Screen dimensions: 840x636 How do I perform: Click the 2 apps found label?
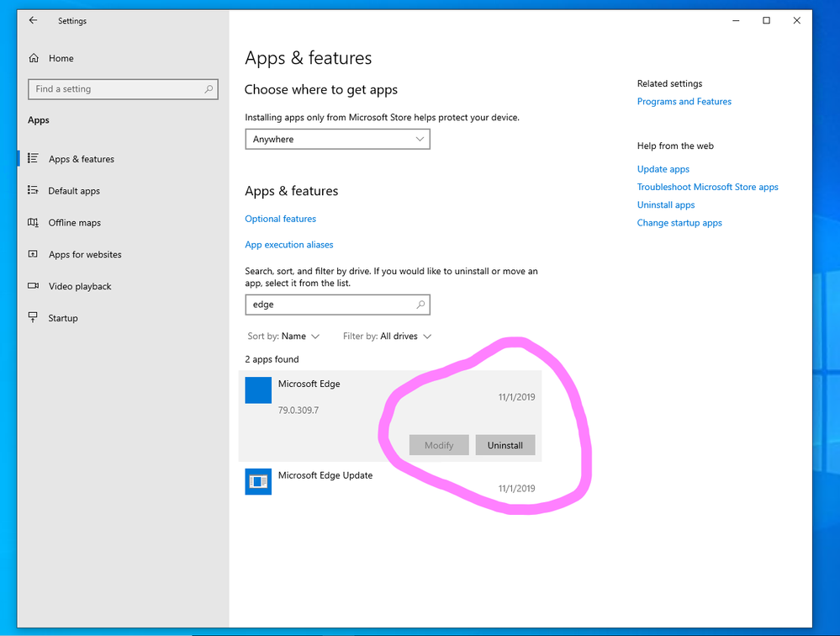[272, 359]
